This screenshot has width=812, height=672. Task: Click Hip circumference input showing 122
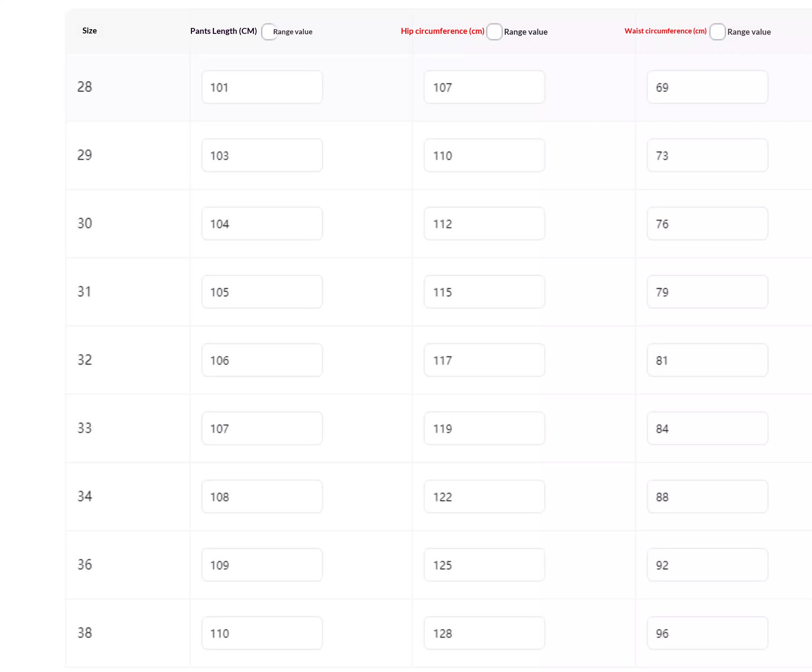484,497
